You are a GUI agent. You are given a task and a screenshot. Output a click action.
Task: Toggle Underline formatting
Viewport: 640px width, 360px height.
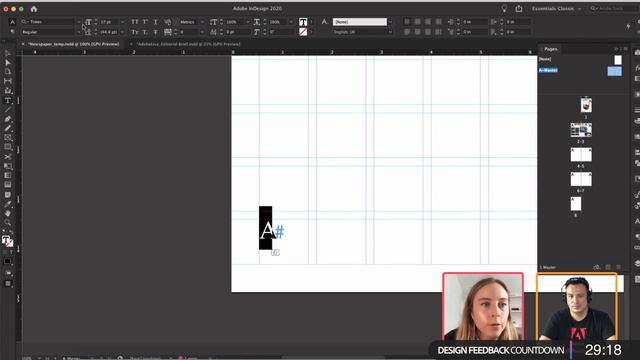(x=156, y=22)
